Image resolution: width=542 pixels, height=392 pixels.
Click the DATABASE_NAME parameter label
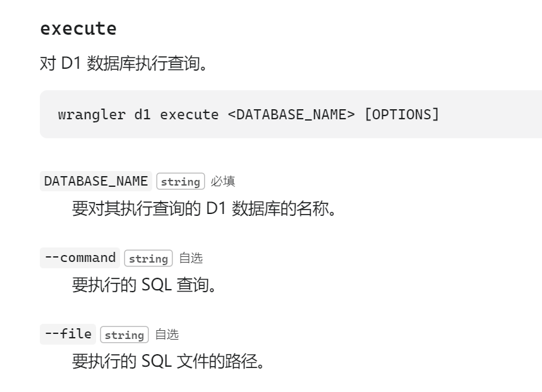[95, 181]
